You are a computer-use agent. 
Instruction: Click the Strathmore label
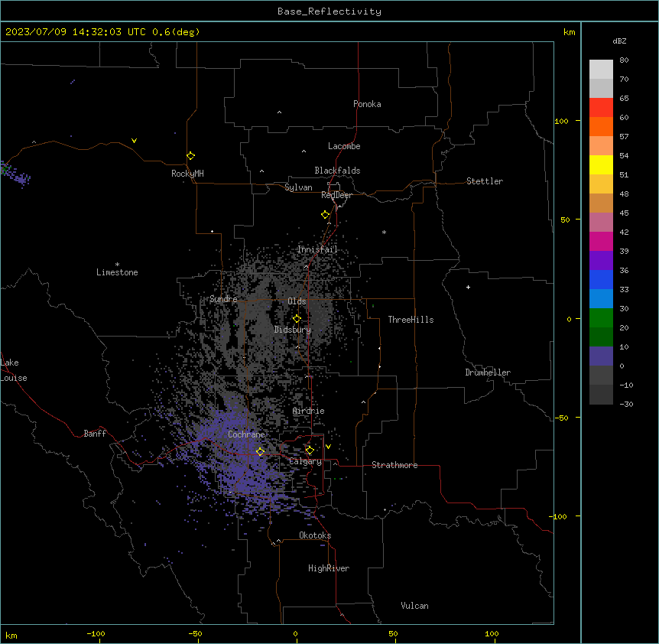click(x=394, y=465)
